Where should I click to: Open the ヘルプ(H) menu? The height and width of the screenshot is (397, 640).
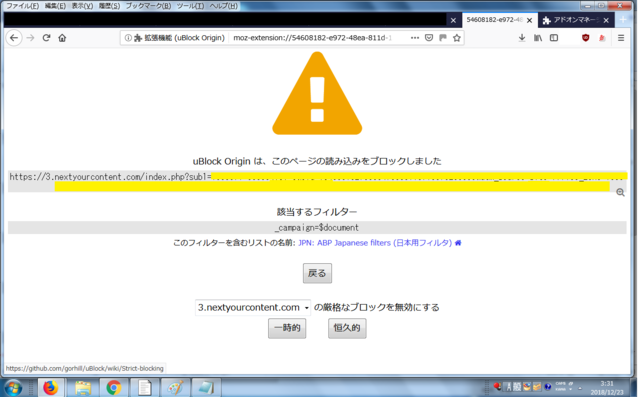[x=223, y=6]
